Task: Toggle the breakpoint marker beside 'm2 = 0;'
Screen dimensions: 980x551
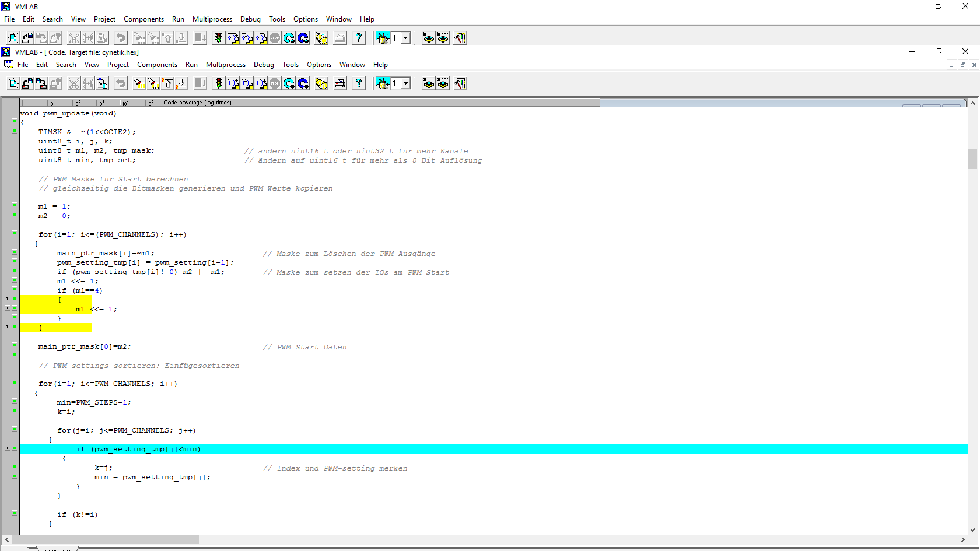Action: pyautogui.click(x=15, y=215)
